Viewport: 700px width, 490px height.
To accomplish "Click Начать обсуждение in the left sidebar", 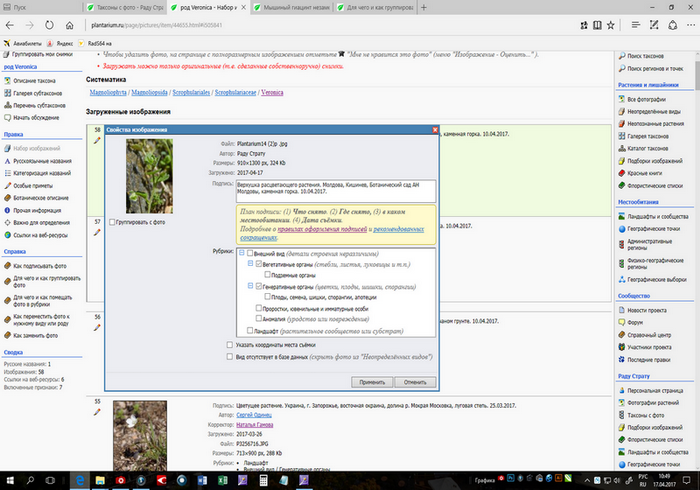I will coord(44,119).
